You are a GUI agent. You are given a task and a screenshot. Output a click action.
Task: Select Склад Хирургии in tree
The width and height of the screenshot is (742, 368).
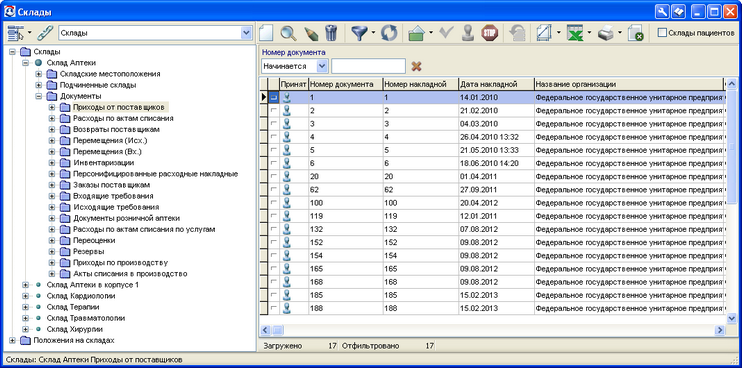click(75, 329)
